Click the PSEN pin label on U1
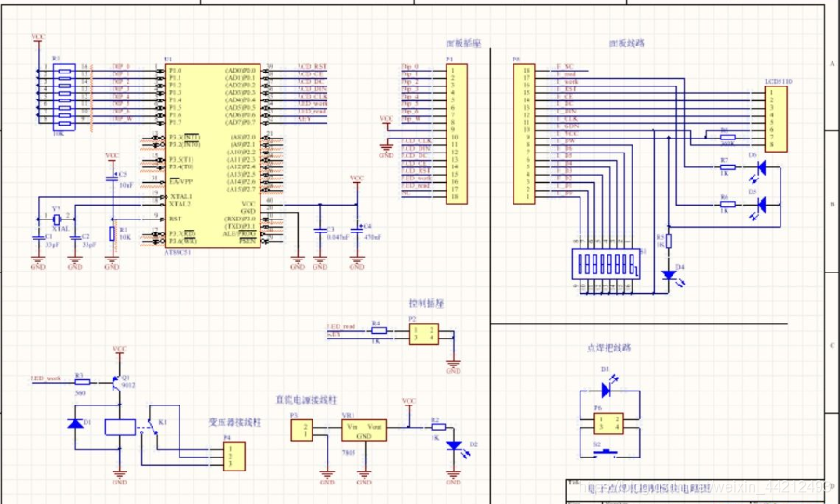Viewport: 840px width, 504px height. coord(247,241)
